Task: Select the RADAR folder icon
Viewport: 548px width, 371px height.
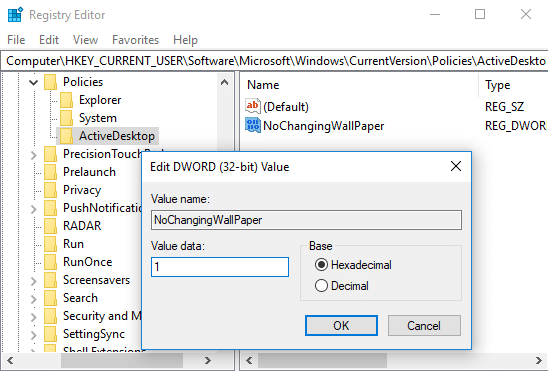Action: [x=51, y=226]
